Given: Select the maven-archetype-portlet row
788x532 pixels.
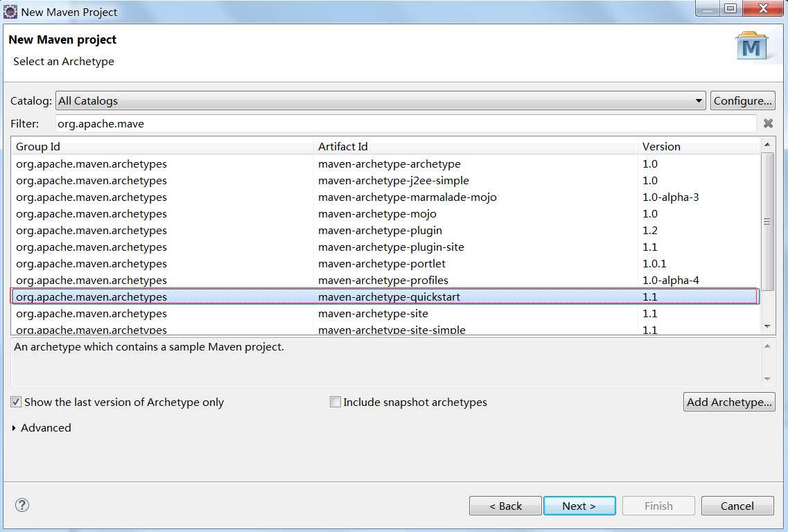Looking at the screenshot, I should click(385, 263).
